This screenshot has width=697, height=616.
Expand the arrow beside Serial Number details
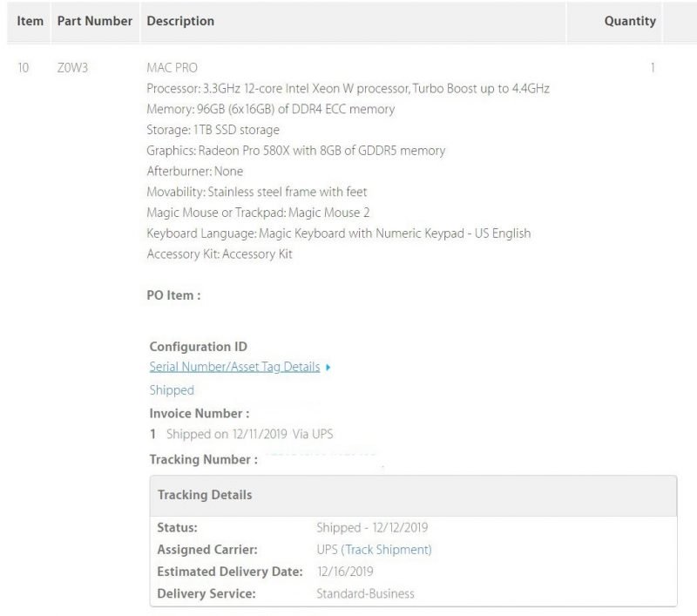point(328,368)
